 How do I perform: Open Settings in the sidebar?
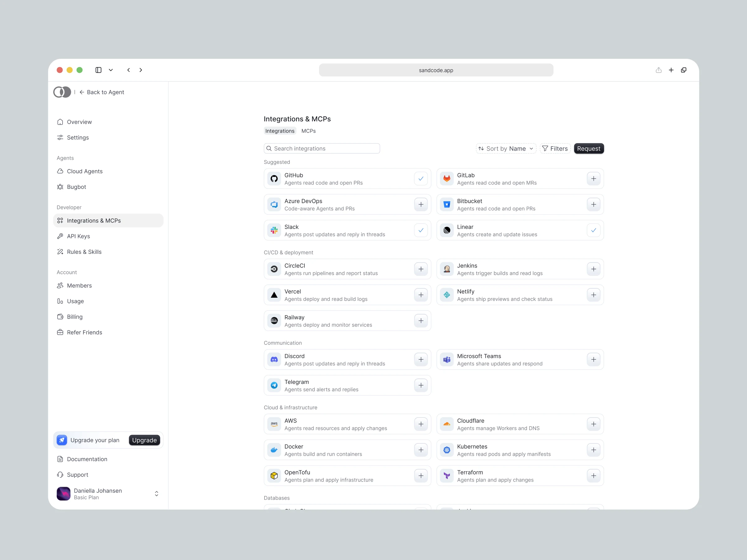click(x=108, y=138)
